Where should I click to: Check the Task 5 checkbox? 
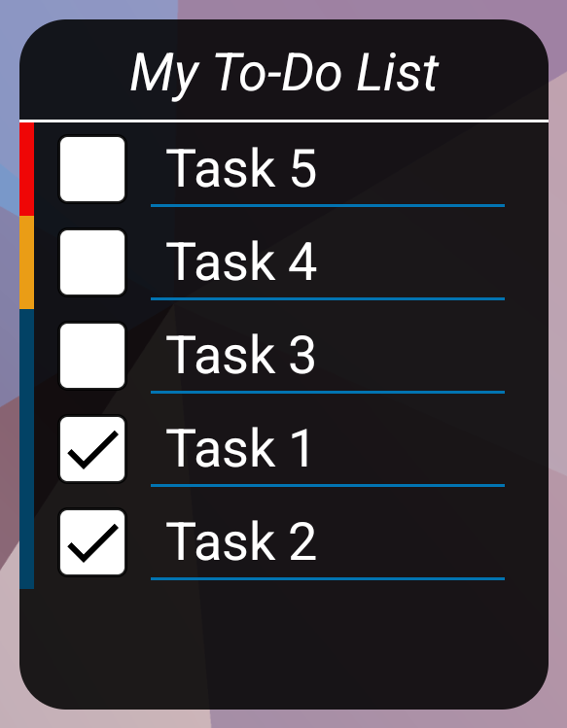[92, 169]
